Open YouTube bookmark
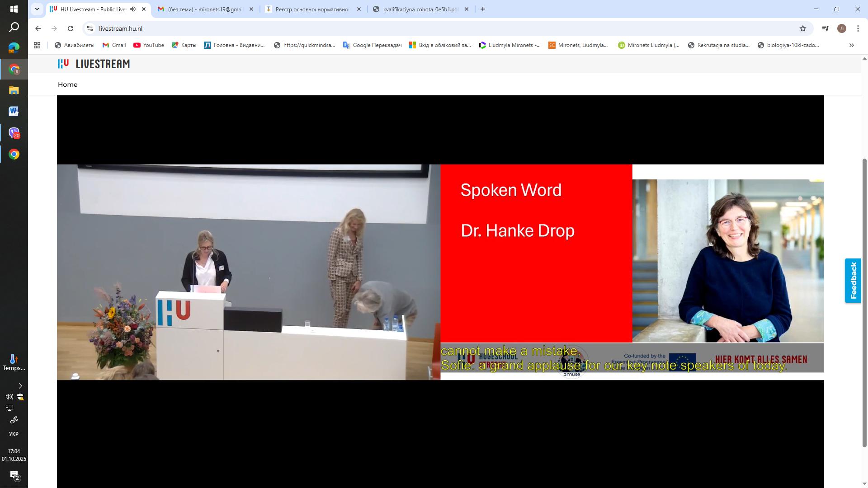Image resolution: width=868 pixels, height=488 pixels. (149, 45)
